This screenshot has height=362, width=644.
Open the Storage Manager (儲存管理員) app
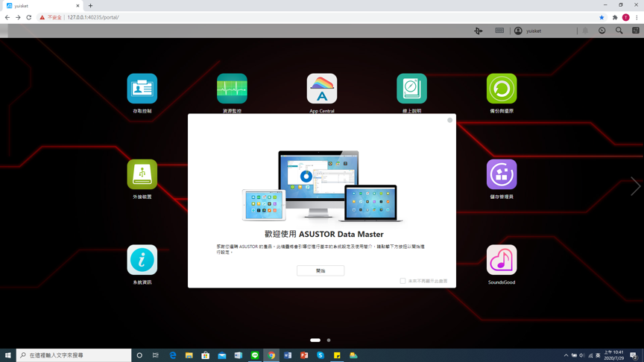(502, 174)
